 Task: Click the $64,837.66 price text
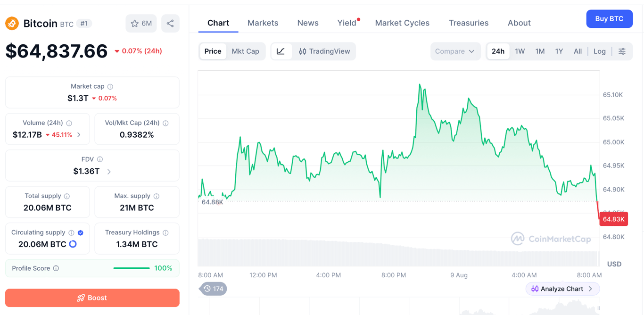(57, 51)
